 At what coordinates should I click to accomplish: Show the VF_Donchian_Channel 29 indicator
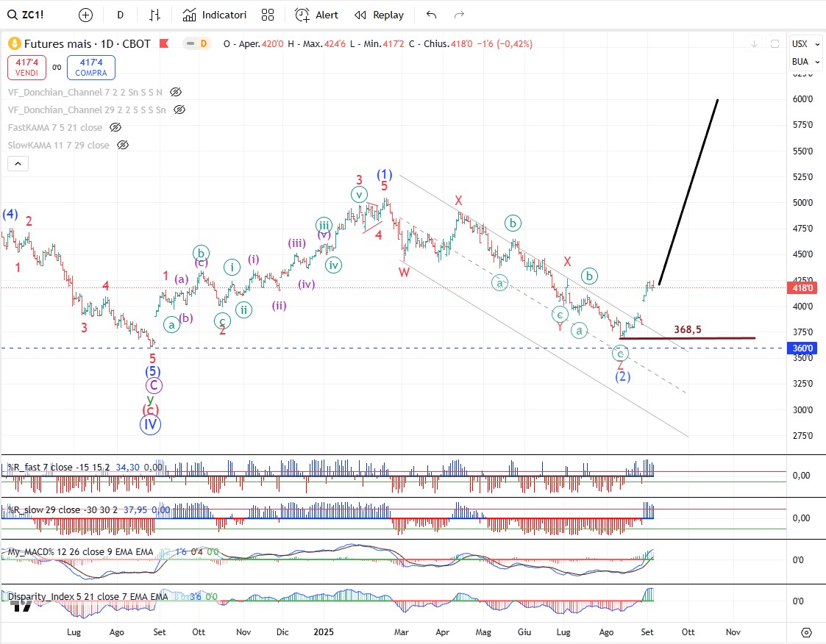[179, 110]
